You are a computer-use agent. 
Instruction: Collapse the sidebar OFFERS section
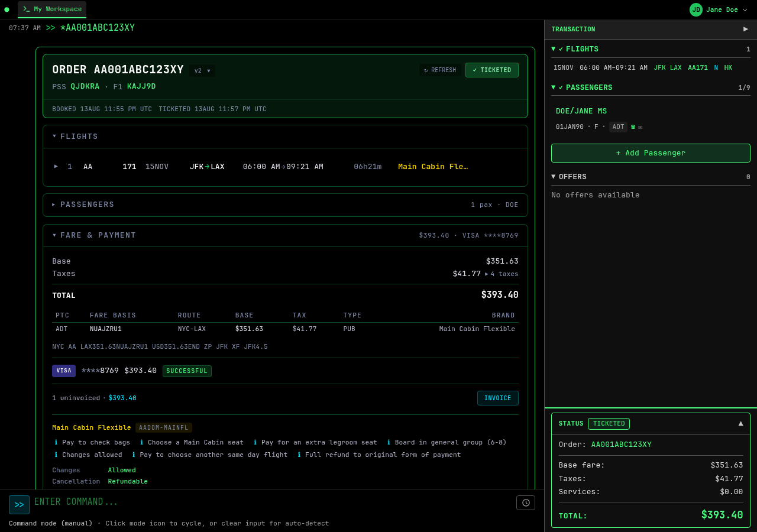[554, 177]
